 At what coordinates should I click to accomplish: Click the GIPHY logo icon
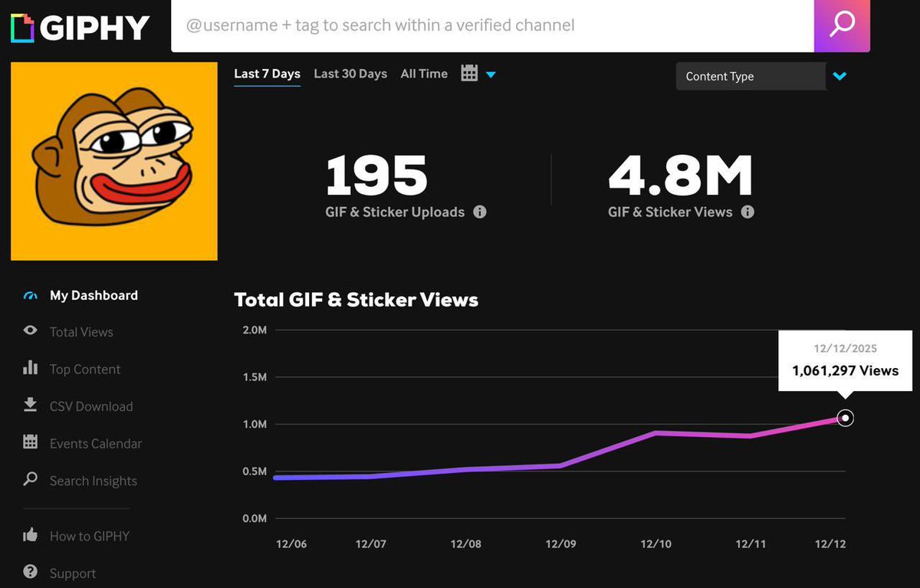(22, 28)
